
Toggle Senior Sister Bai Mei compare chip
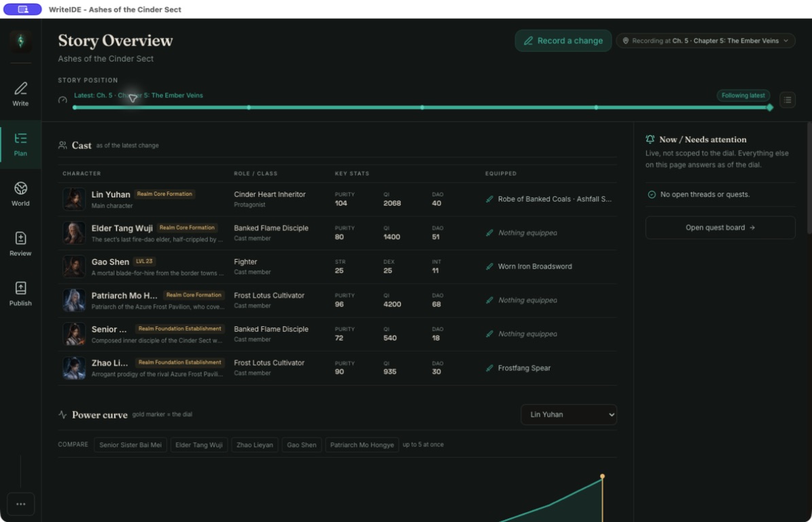[130, 445]
